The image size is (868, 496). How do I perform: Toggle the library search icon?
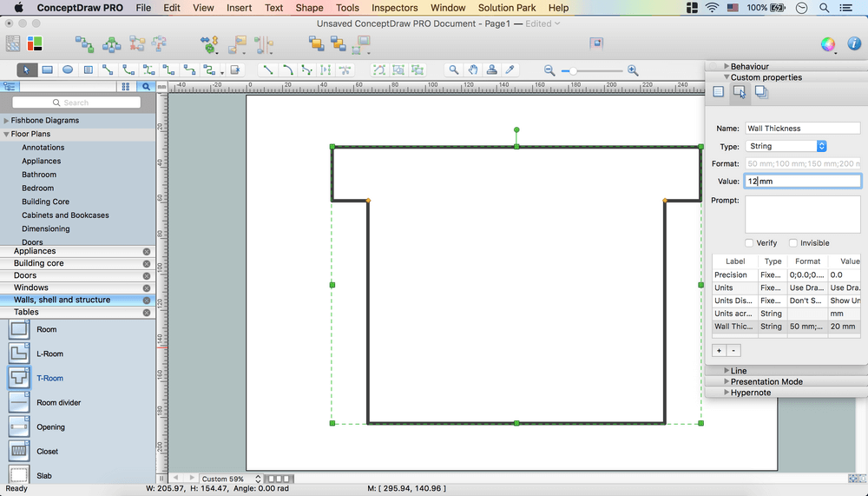[146, 87]
